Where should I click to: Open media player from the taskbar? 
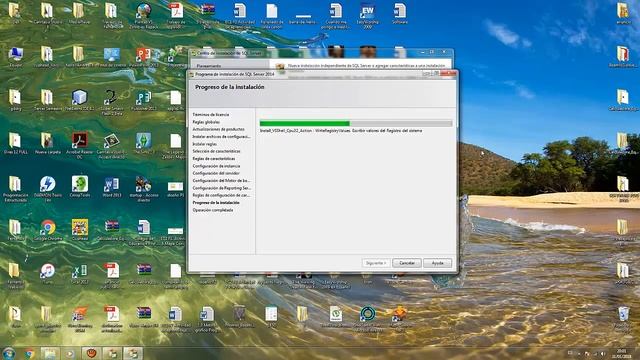(x=70, y=353)
